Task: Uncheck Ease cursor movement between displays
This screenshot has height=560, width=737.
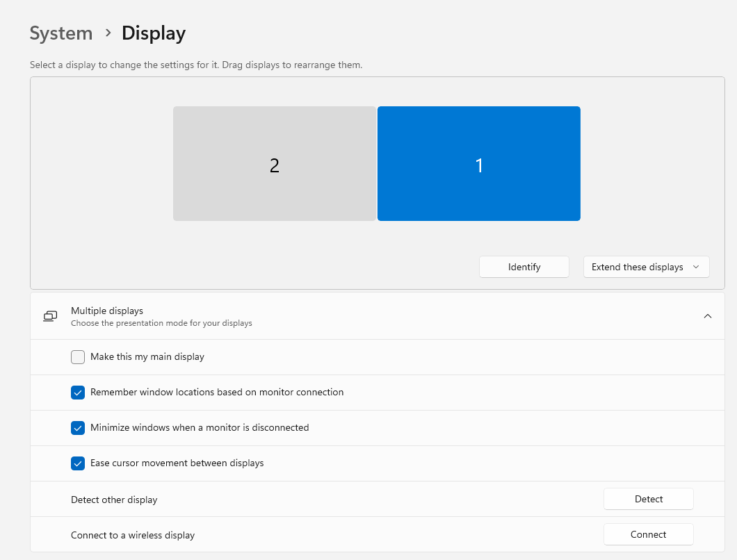Action: pos(78,463)
